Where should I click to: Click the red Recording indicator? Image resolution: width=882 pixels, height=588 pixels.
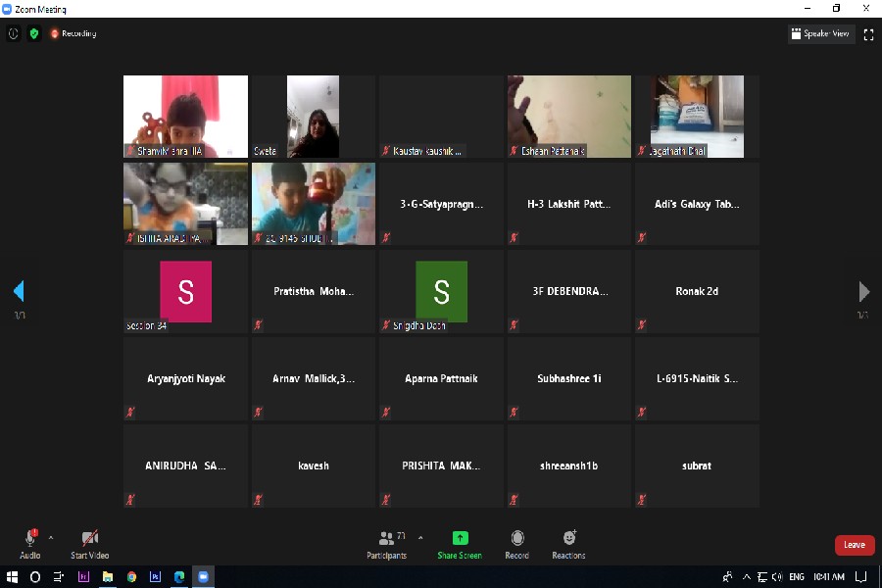[x=73, y=33]
